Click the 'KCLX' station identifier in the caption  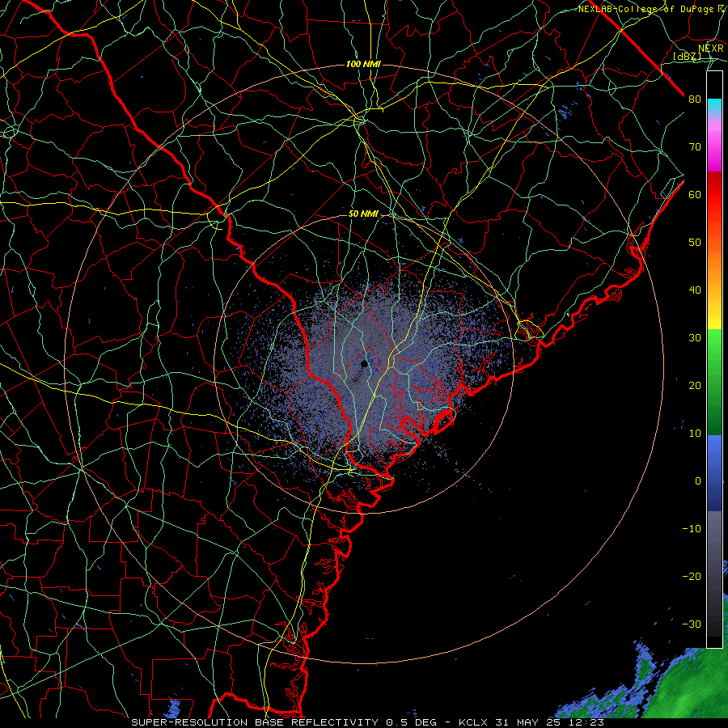pos(476,722)
